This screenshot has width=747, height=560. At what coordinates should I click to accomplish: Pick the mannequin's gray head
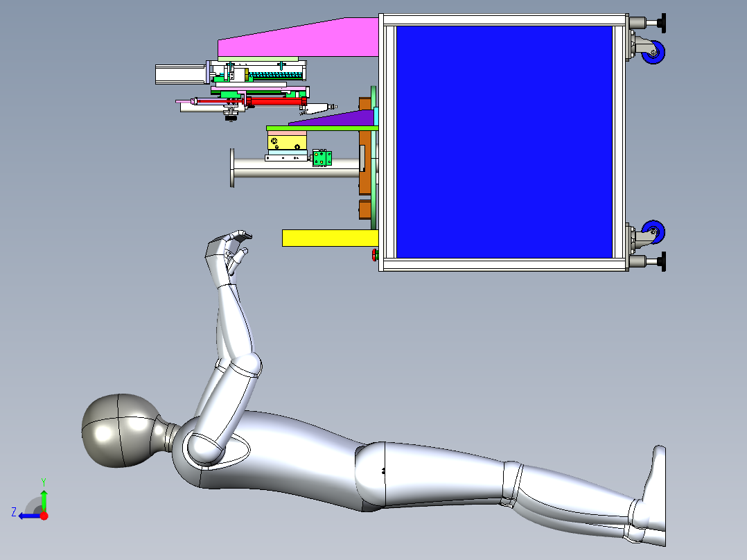click(120, 430)
